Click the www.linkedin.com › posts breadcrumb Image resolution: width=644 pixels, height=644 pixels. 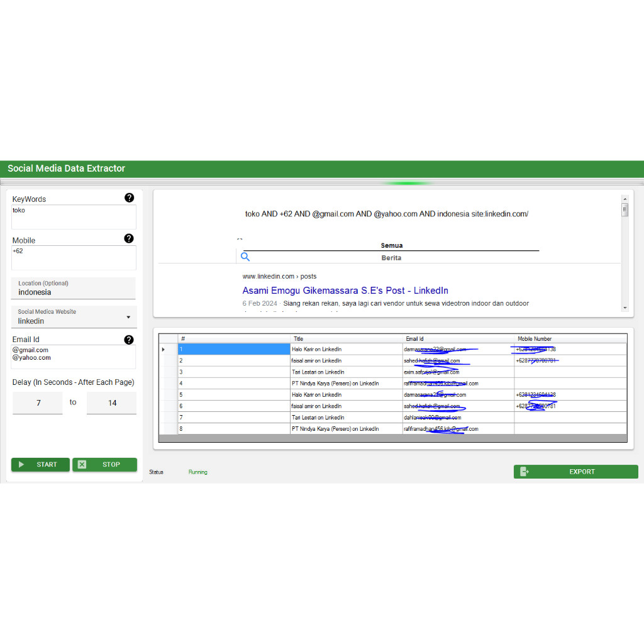coord(279,277)
